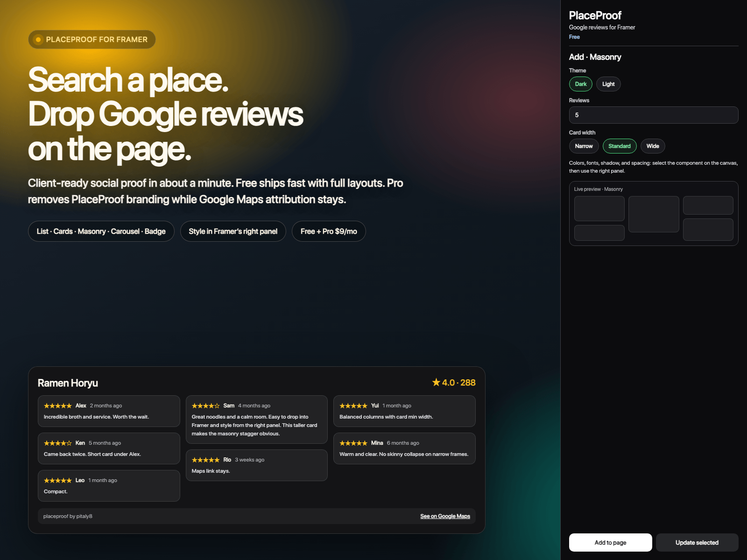The image size is (747, 560).
Task: Click the PlaceProof panel title
Action: coord(595,15)
